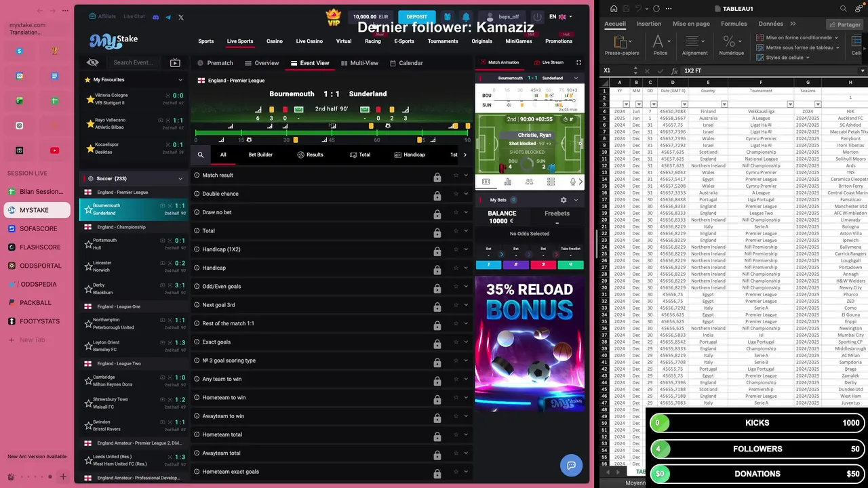Unfavourite Rayo Vallecano match star
868x488 pixels.
point(90,123)
